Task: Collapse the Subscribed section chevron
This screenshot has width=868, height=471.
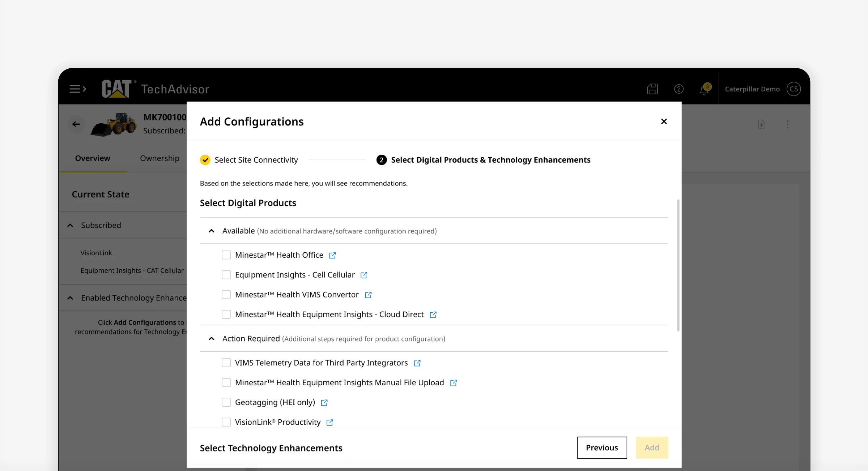Action: tap(70, 225)
